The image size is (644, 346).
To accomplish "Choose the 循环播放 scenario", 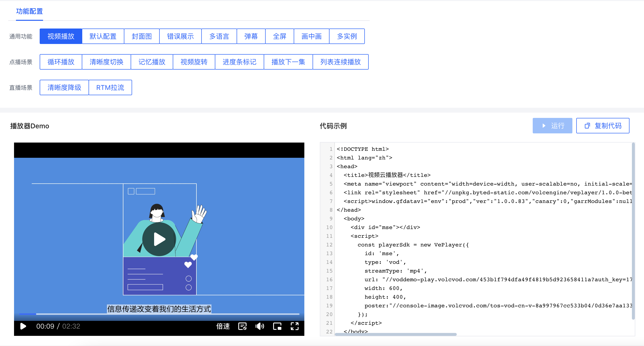I will 61,62.
